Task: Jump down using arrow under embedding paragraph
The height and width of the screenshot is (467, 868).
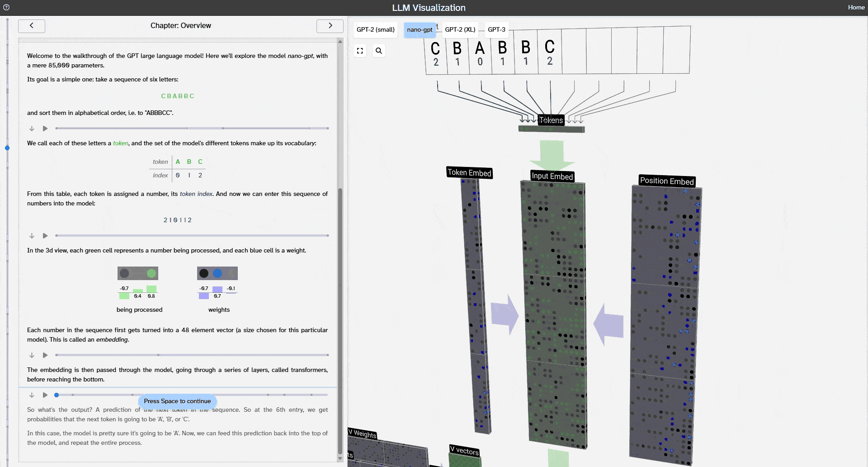Action: click(x=32, y=355)
